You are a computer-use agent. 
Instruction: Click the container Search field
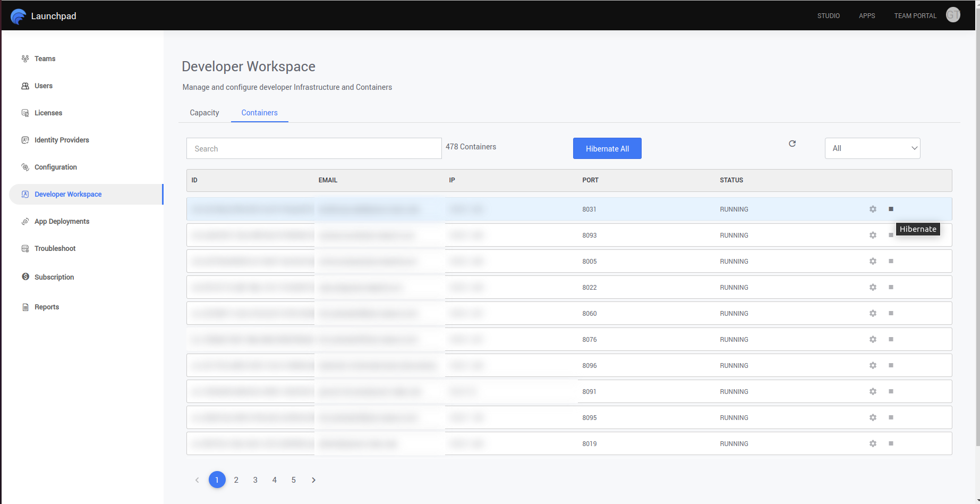click(314, 149)
